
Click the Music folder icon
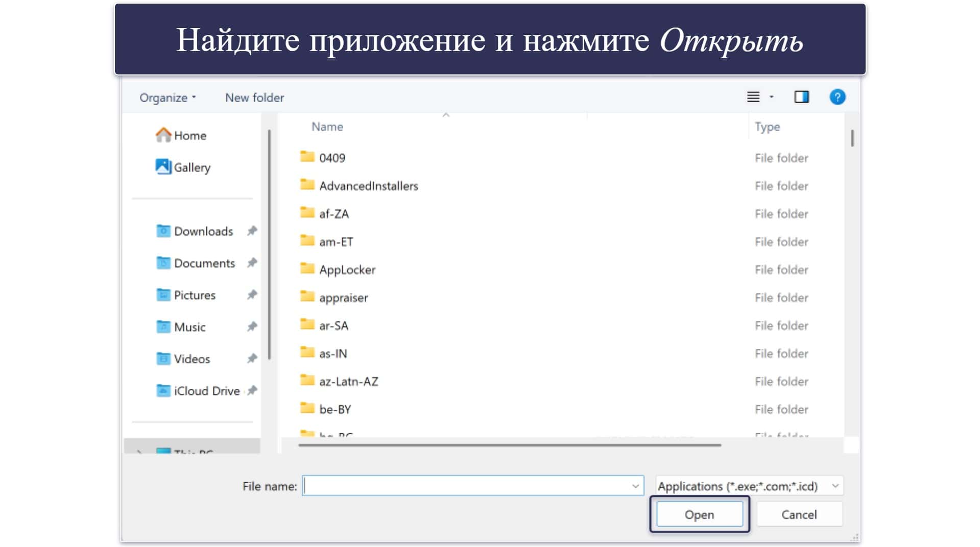coord(163,327)
